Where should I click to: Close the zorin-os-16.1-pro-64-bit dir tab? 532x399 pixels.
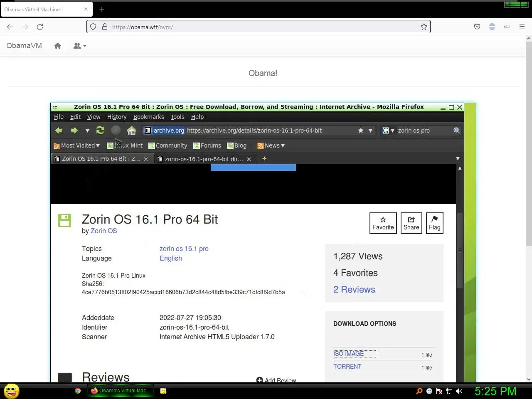pos(249,159)
